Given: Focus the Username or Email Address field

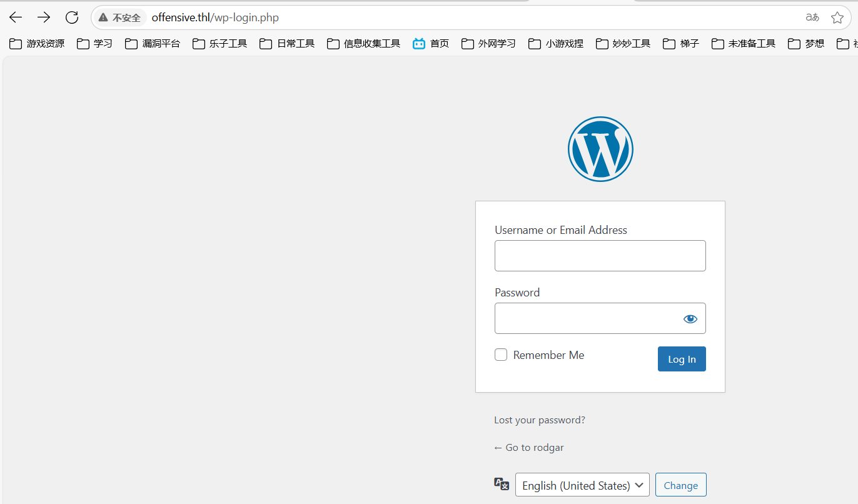Looking at the screenshot, I should (x=600, y=256).
